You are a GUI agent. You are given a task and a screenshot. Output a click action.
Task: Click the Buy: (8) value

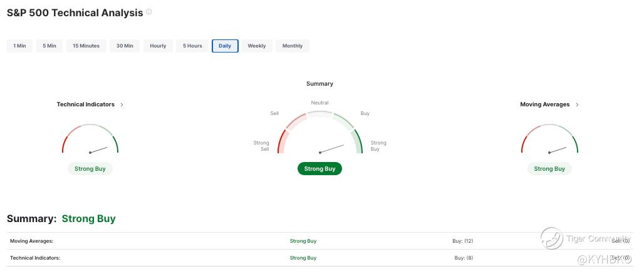tap(464, 258)
